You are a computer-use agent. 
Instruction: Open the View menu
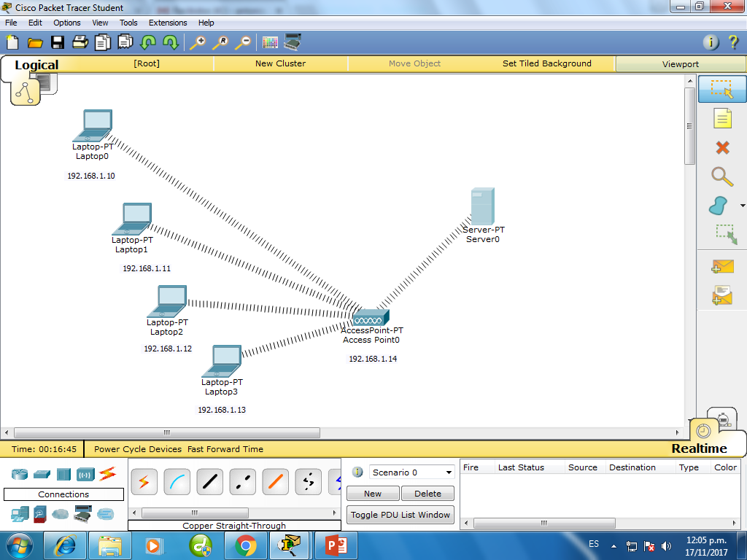100,23
